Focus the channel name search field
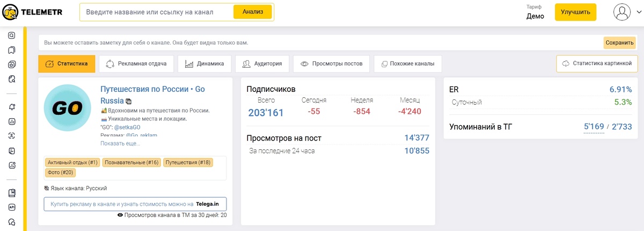Viewport: 644px width, 231px height. click(x=157, y=12)
